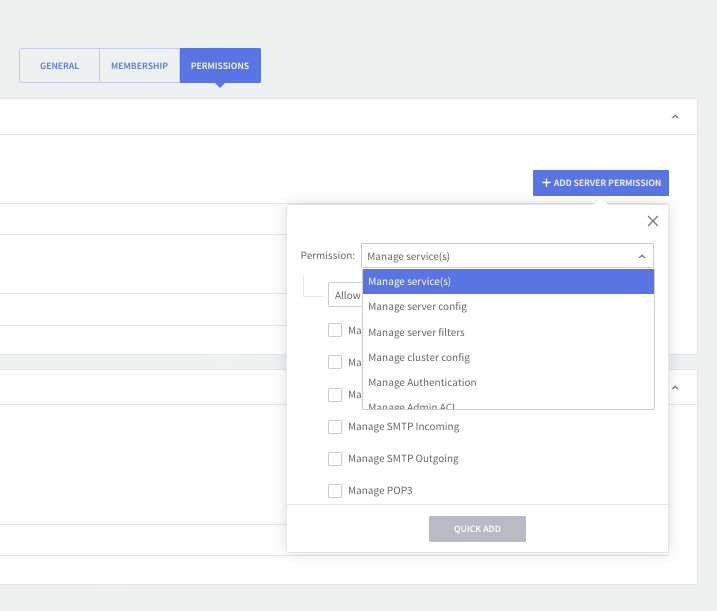Open the Permission combo box field
Viewport: 717px width, 611px height.
507,256
